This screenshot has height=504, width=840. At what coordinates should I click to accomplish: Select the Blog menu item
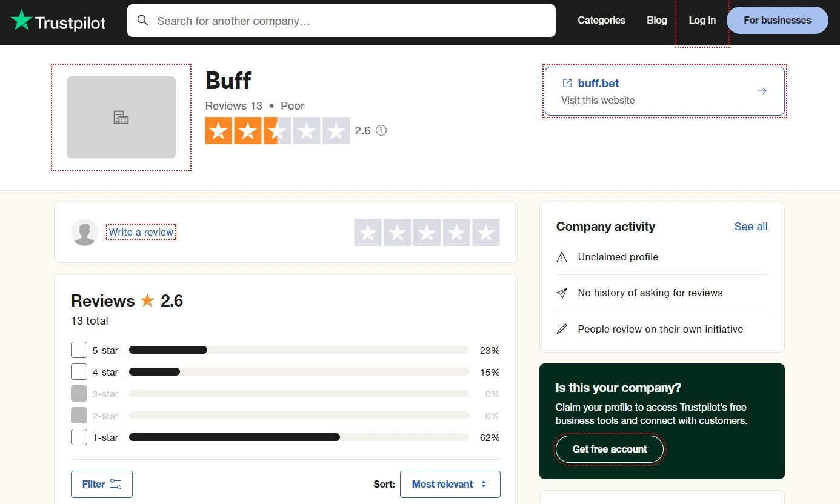tap(656, 20)
